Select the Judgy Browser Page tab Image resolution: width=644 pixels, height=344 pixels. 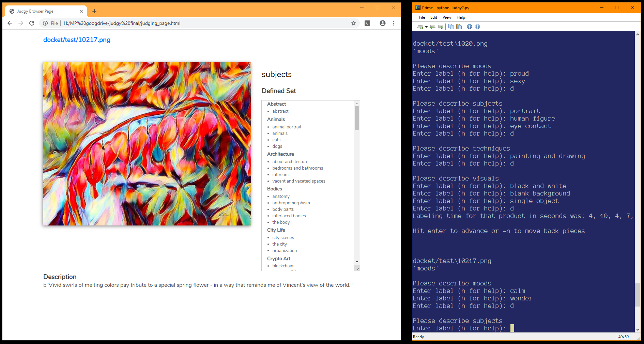click(46, 11)
